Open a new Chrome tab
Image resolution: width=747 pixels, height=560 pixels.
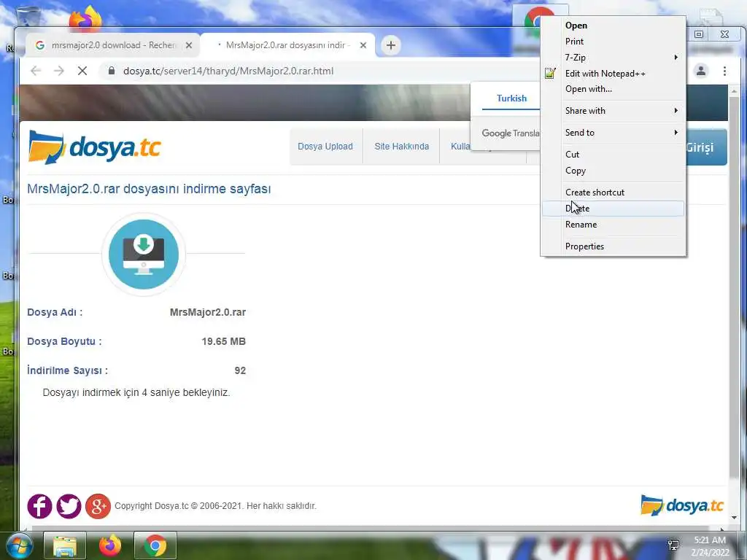pyautogui.click(x=391, y=45)
